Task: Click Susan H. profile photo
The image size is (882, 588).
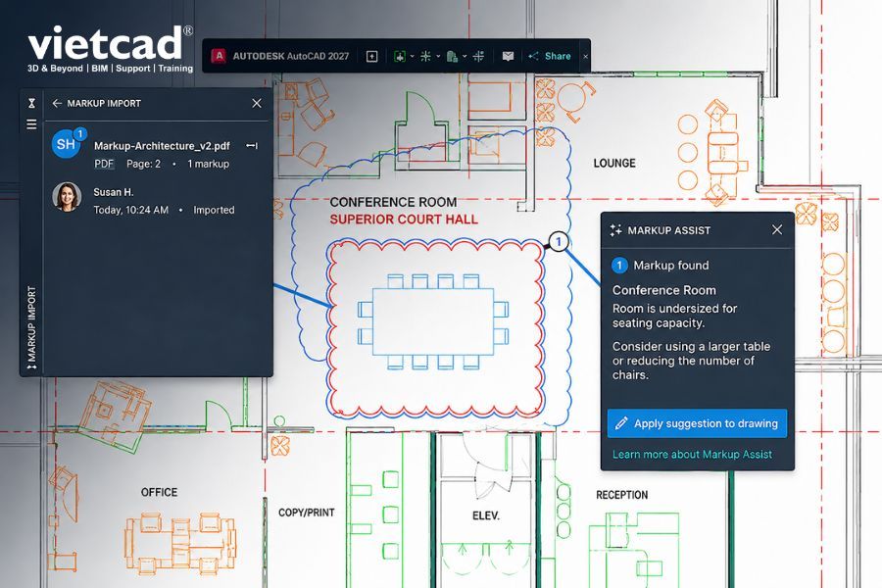Action: tap(67, 197)
